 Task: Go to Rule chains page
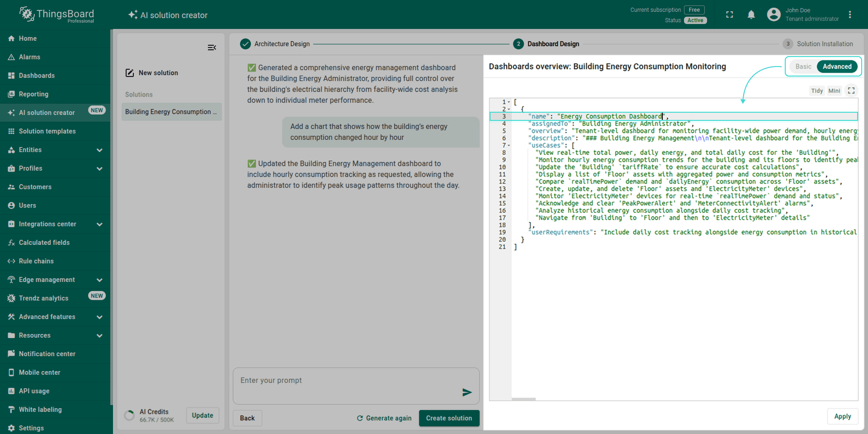[36, 261]
